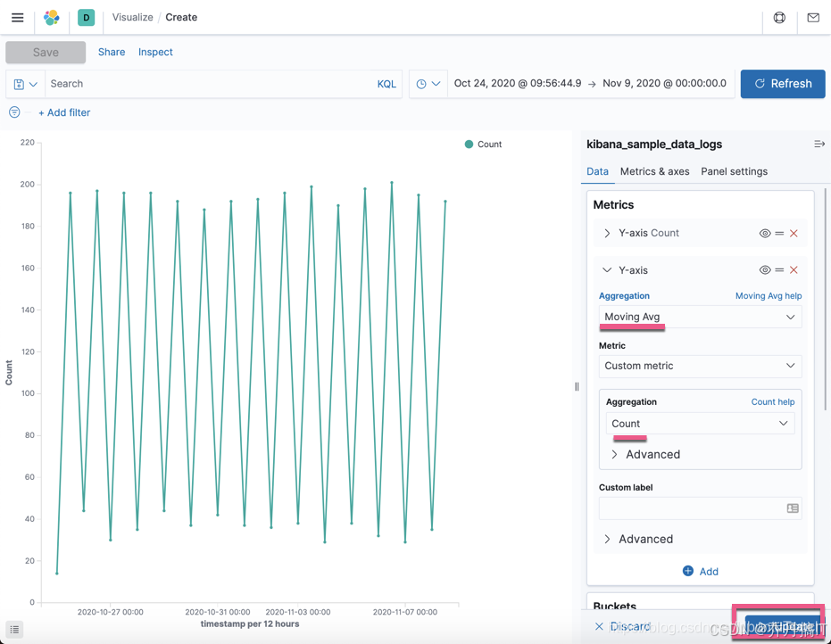Open the date quick menu clock icon

pyautogui.click(x=428, y=84)
